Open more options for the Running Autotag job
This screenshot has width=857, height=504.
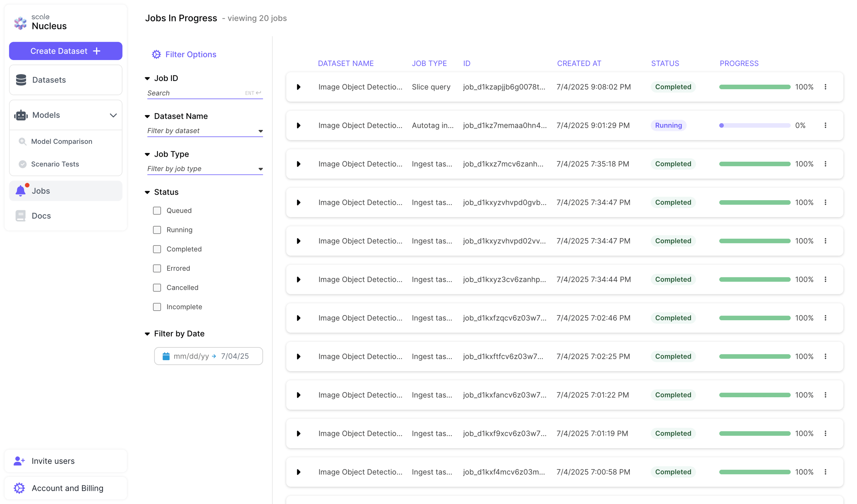point(825,125)
